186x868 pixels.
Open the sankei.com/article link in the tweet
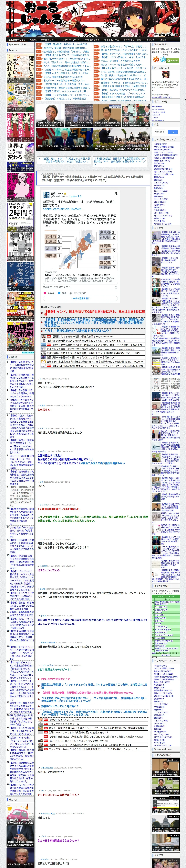(63, 209)
